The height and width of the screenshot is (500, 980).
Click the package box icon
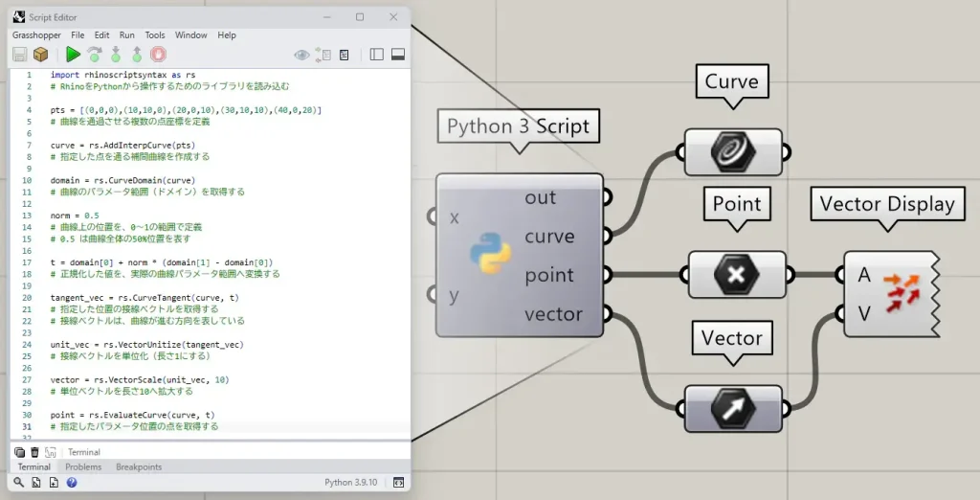(40, 55)
